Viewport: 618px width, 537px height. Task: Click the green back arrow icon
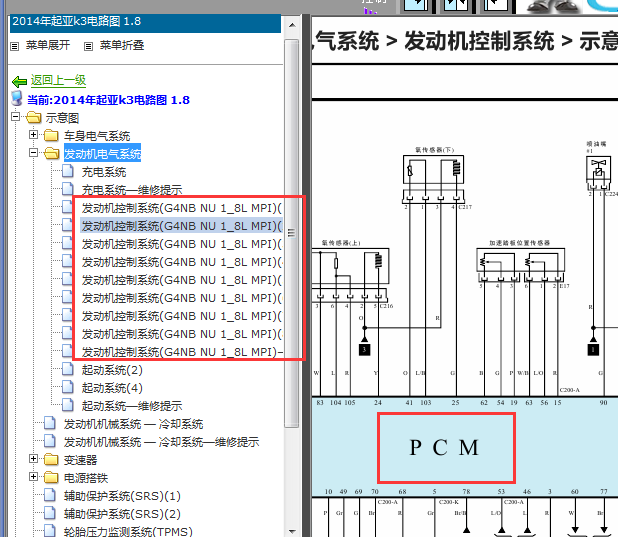tap(19, 82)
